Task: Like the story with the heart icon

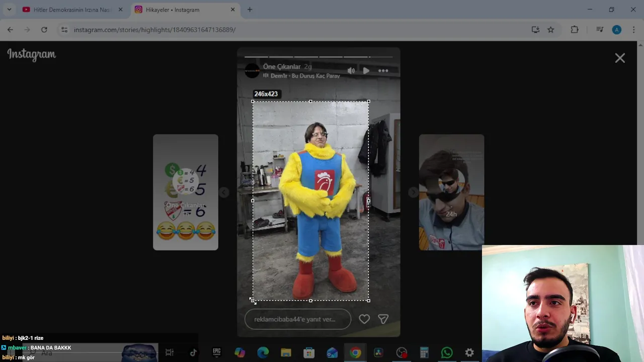Action: [x=364, y=319]
